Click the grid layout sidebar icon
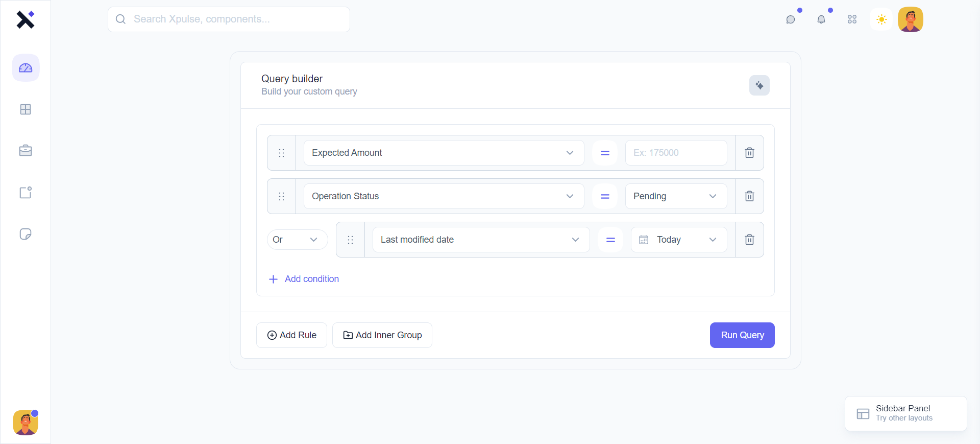This screenshot has height=444, width=980. tap(26, 109)
